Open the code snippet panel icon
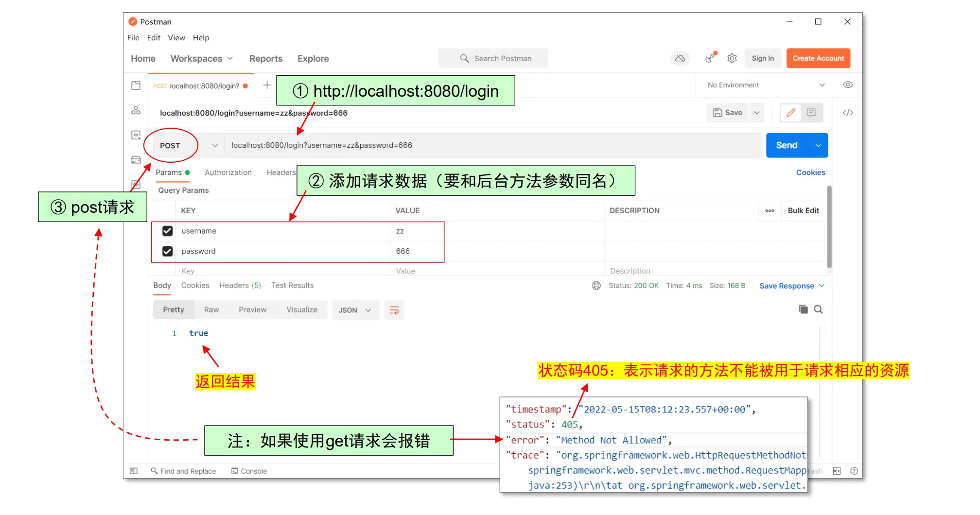 click(848, 113)
